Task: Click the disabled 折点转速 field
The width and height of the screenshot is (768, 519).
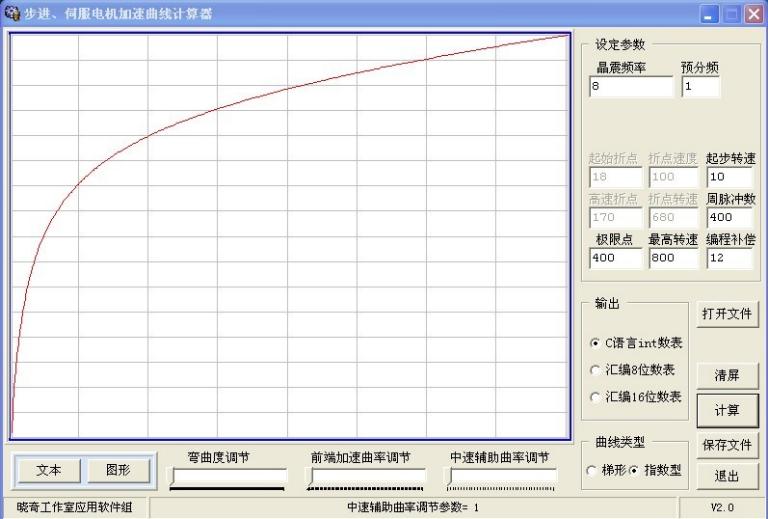Action: 673,217
